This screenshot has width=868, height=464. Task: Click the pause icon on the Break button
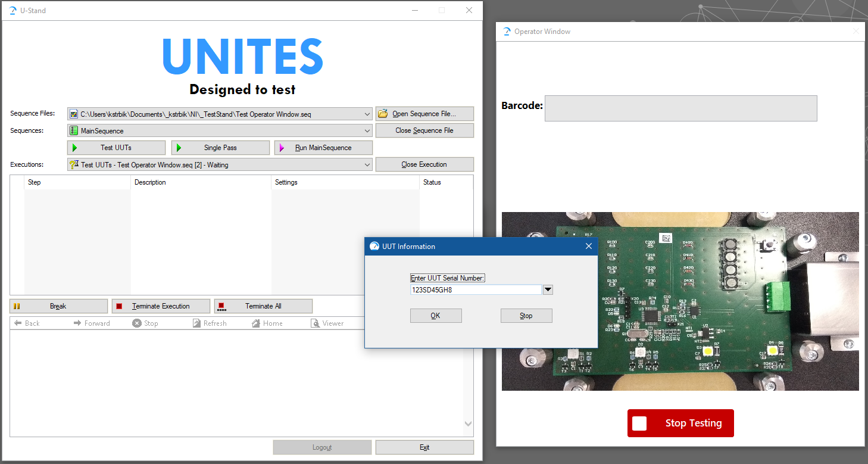[17, 306]
